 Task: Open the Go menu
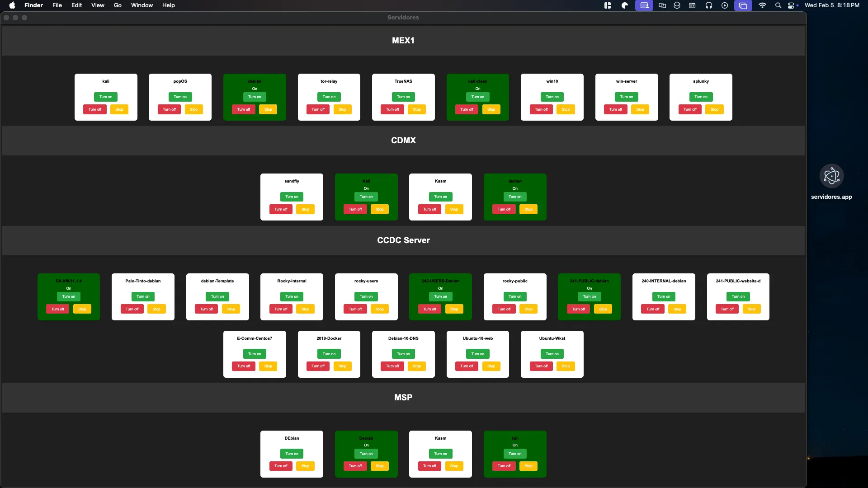point(118,5)
